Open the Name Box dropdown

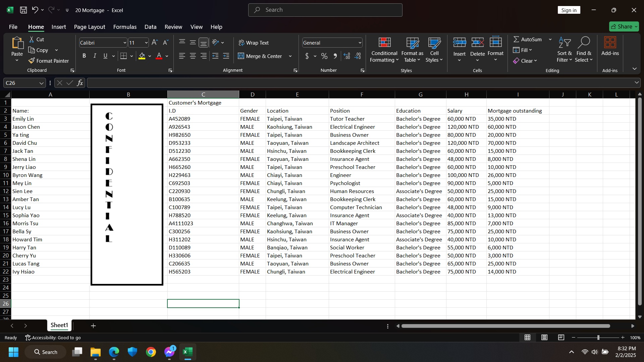pos(41,83)
